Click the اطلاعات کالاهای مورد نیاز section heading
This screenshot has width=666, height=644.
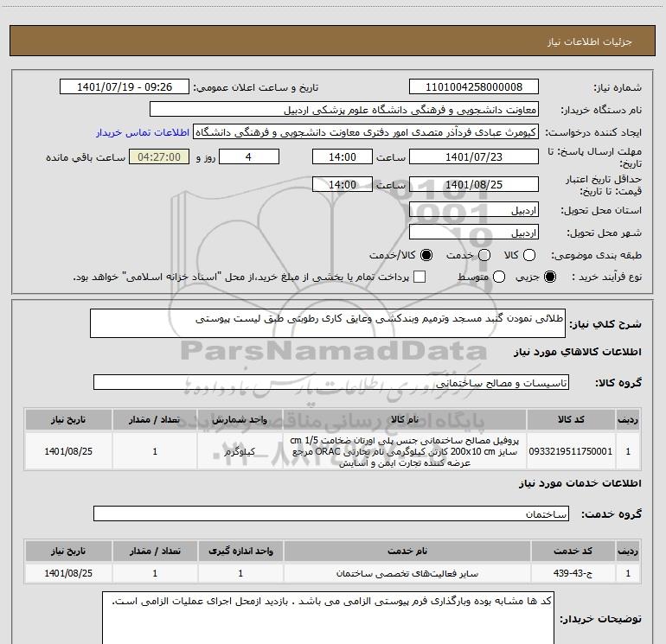pos(578,352)
